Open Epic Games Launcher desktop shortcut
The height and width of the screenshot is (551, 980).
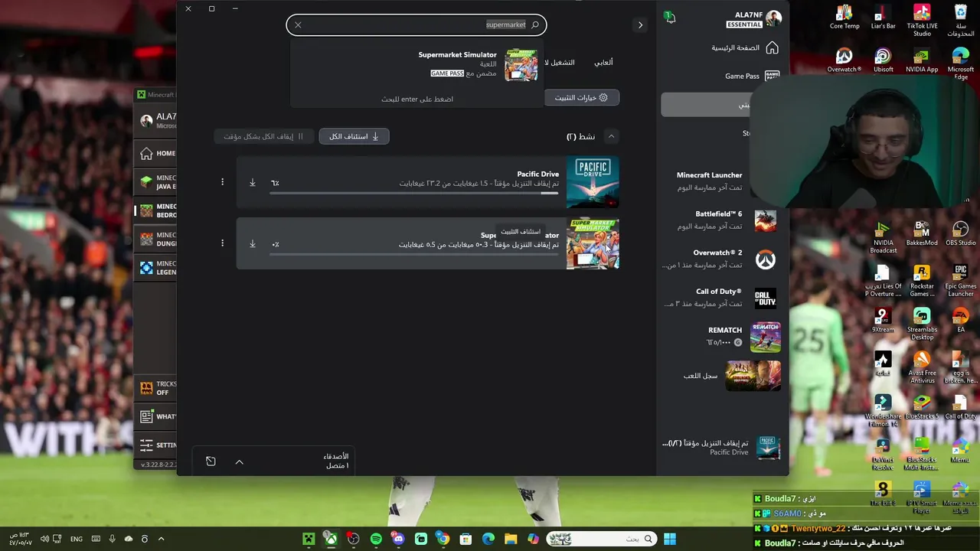(x=960, y=280)
